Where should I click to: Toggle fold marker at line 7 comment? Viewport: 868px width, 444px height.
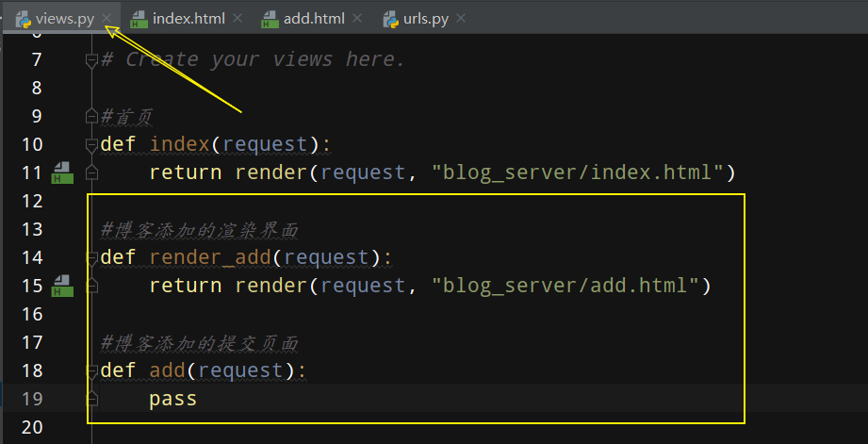click(x=92, y=60)
